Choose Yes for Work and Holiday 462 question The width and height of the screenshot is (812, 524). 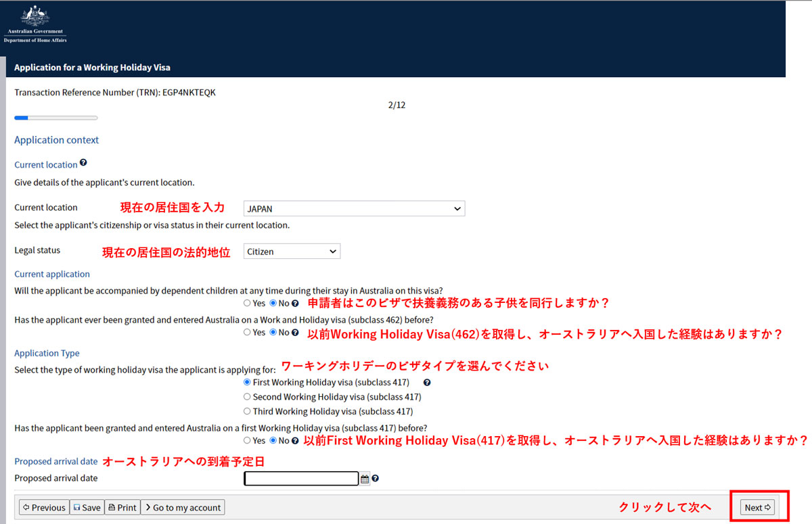pyautogui.click(x=248, y=333)
